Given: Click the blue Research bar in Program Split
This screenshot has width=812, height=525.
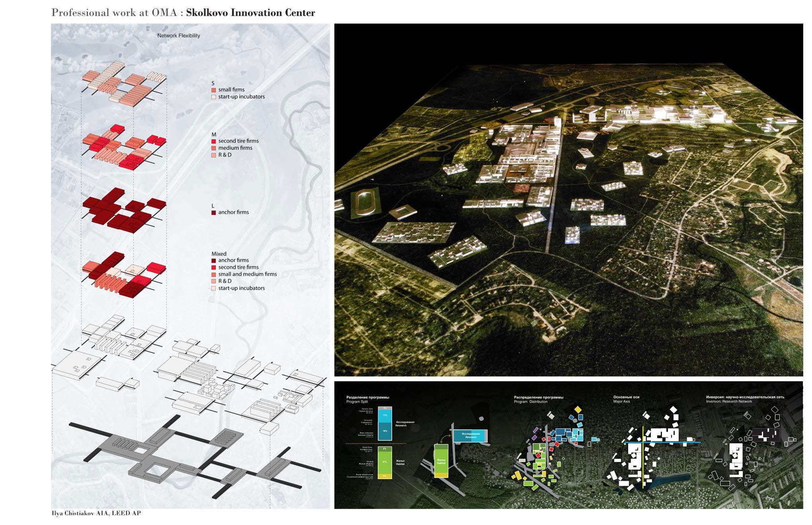Looking at the screenshot, I should [x=385, y=423].
